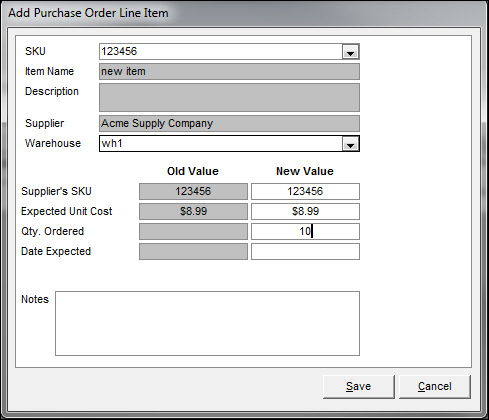Click the Item Name field showing new item
Screen dimensions: 489x420
pyautogui.click(x=229, y=72)
